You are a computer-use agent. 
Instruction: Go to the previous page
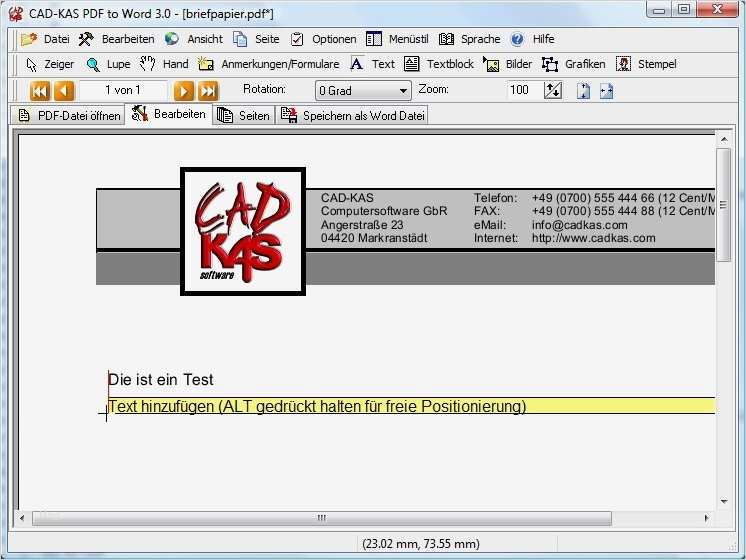pos(64,90)
